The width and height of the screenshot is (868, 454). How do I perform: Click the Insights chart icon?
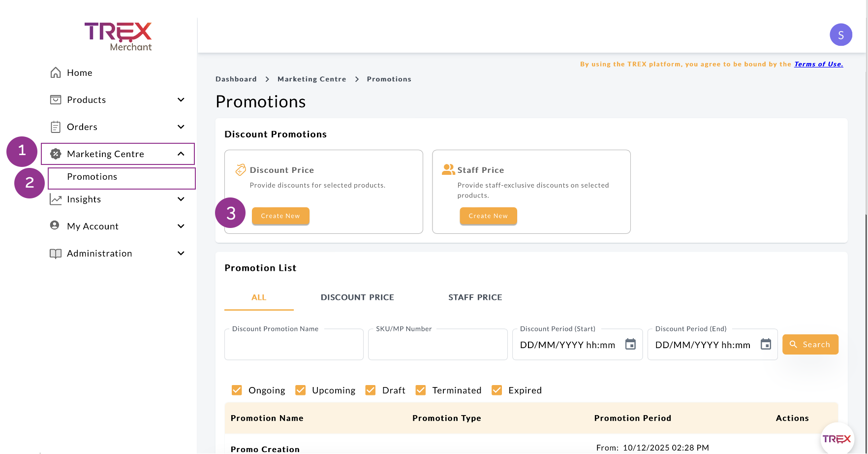pyautogui.click(x=56, y=199)
